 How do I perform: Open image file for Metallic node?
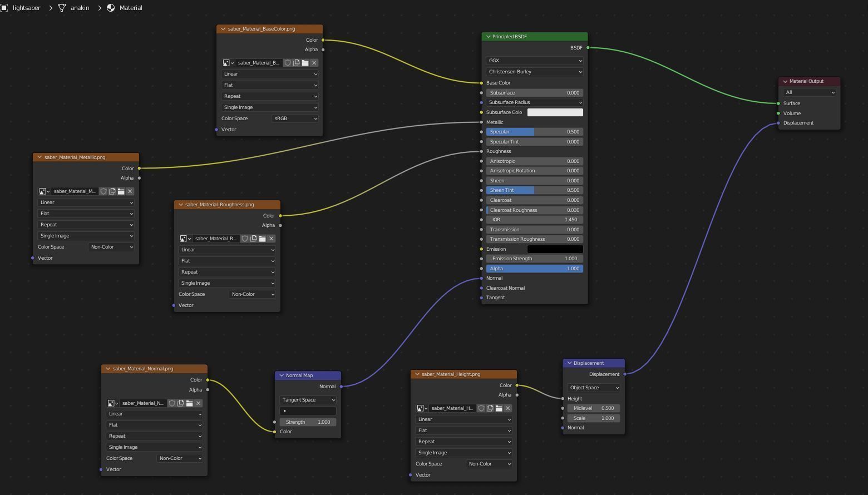tap(121, 191)
